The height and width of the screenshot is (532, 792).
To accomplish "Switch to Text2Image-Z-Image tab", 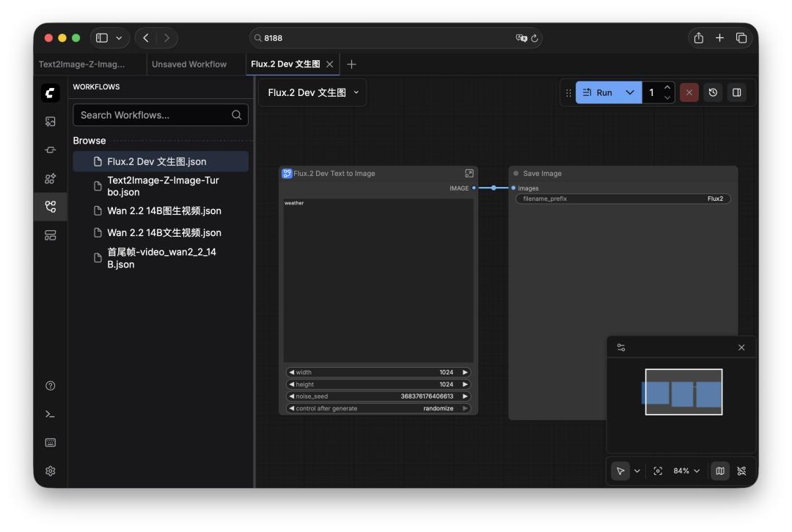I will (x=82, y=64).
